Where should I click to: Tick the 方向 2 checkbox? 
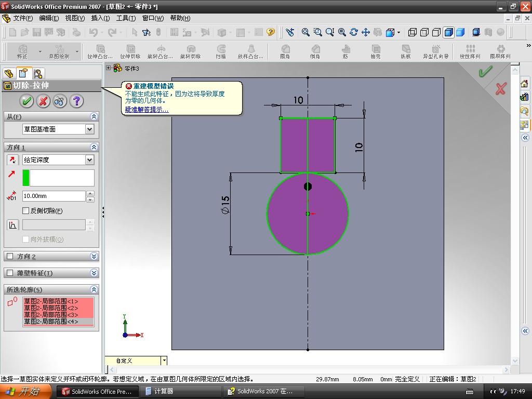click(10, 257)
